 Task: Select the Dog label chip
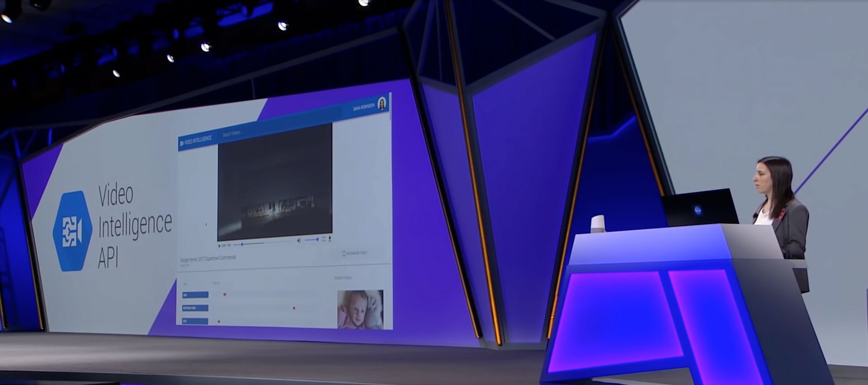(195, 295)
